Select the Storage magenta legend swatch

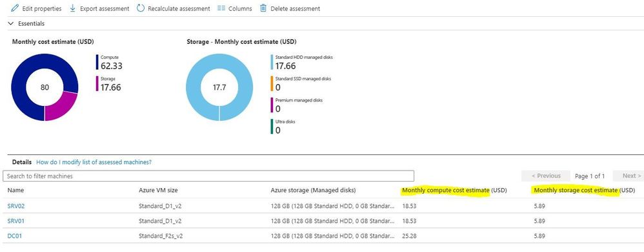97,83
